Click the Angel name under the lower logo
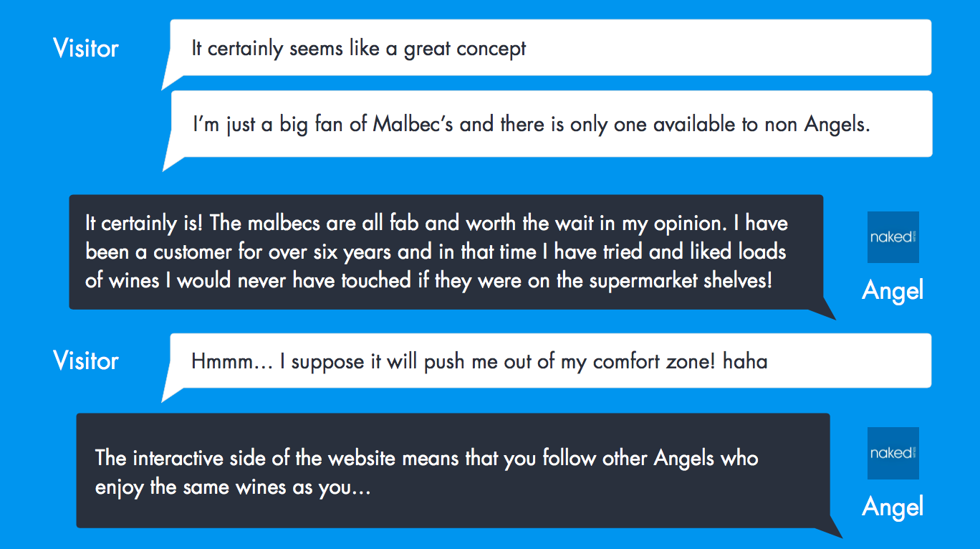Screen dimensions: 980x549 893,507
